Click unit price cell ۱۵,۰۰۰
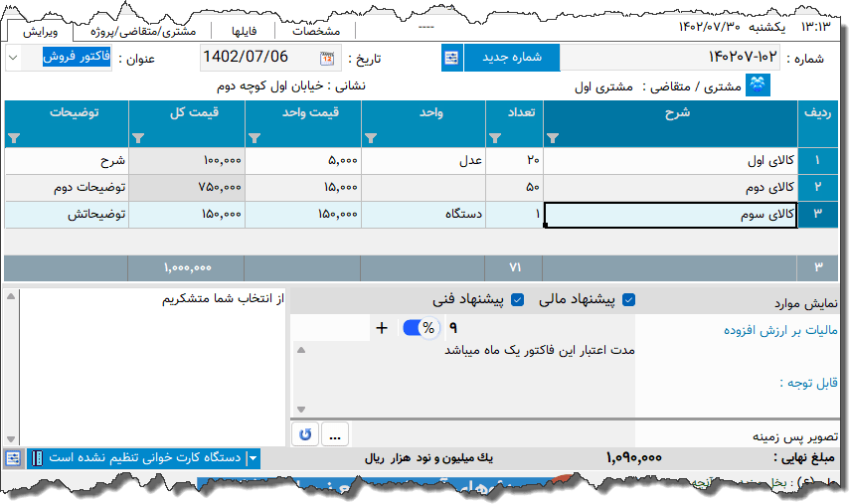 tap(303, 187)
